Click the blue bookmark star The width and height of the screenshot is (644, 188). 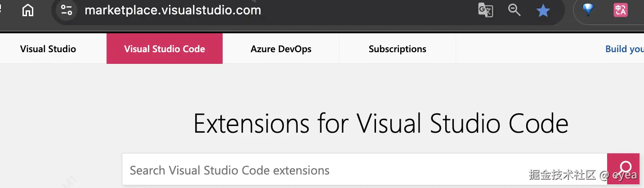(x=543, y=10)
